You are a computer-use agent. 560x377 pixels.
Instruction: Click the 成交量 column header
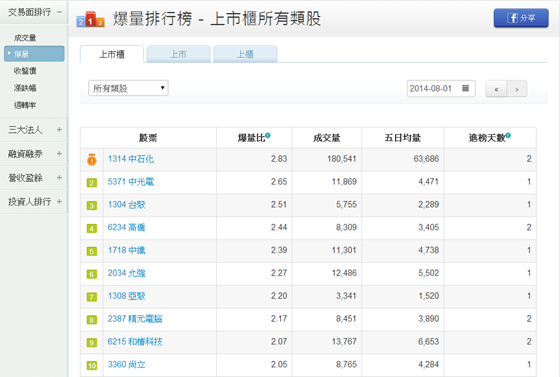click(x=326, y=138)
